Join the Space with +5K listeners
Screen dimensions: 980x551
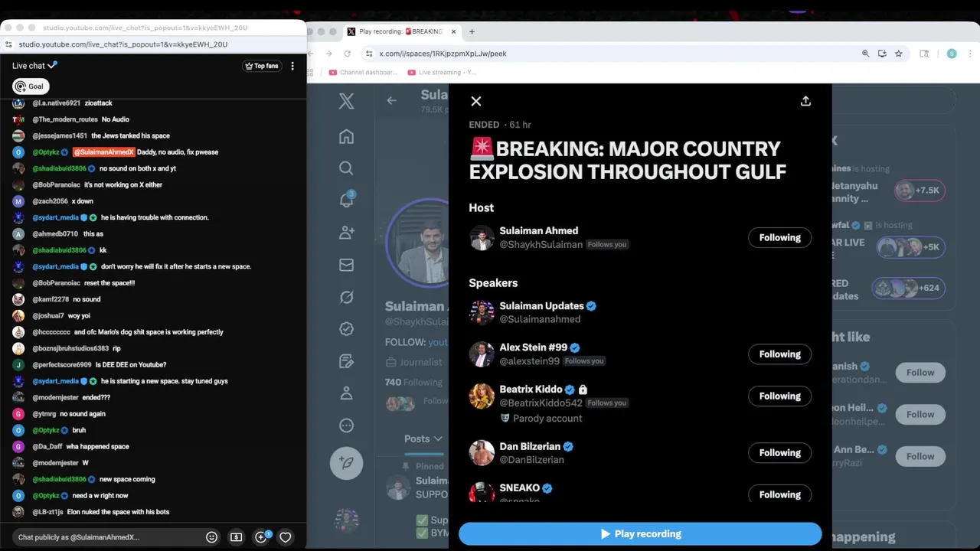point(910,247)
